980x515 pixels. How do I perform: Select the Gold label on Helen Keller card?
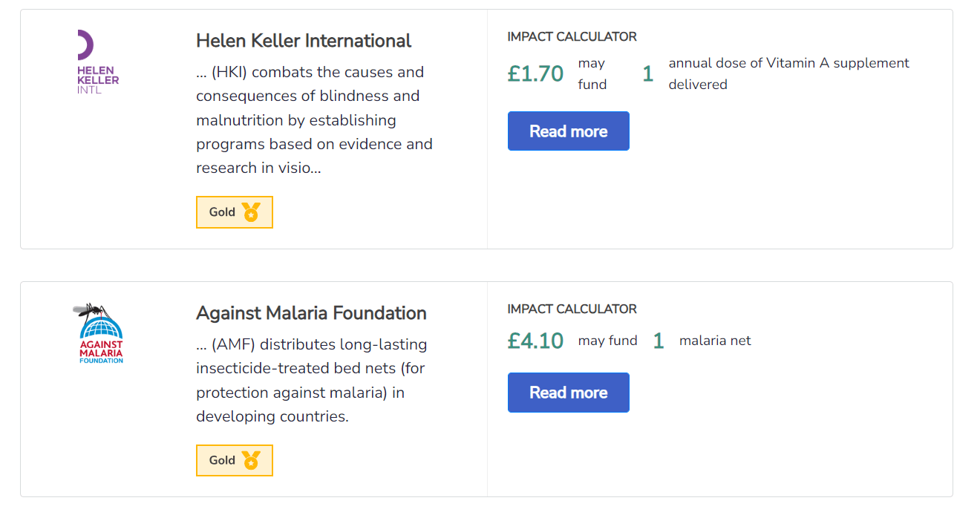point(222,212)
